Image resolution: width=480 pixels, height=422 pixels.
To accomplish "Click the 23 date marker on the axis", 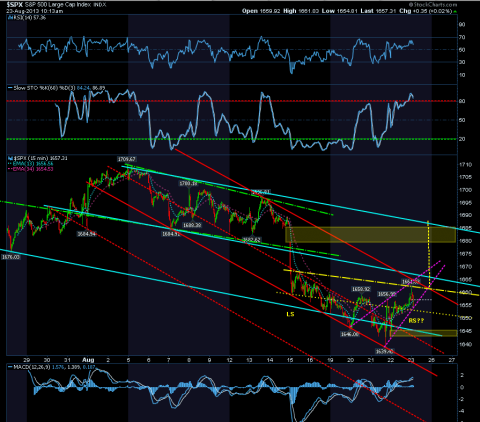I will point(411,360).
